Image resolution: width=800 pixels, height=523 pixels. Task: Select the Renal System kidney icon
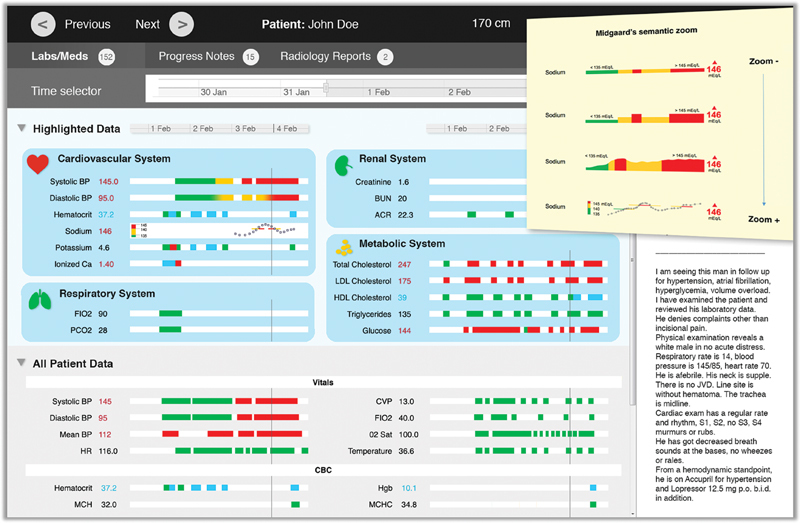click(x=343, y=165)
